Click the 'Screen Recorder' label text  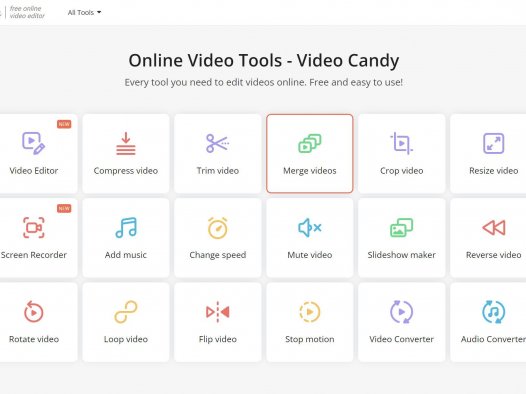coord(34,255)
